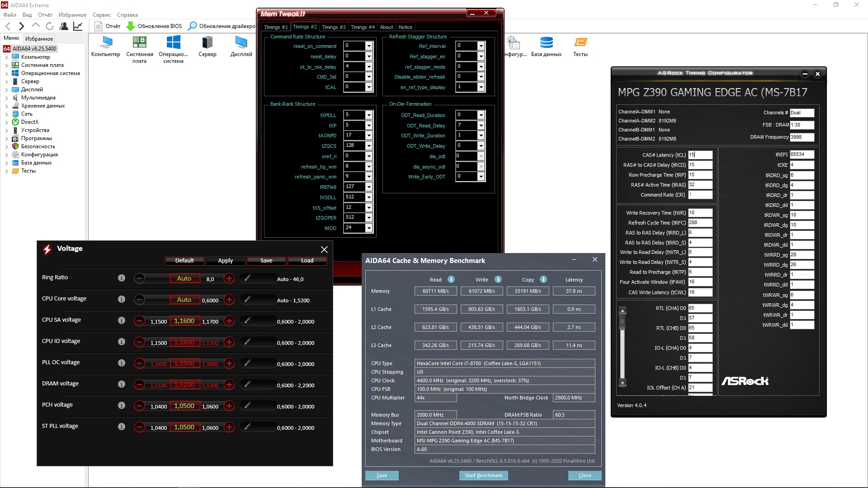Click the info icon beside Ring Ratio
This screenshot has width=868, height=488.
(x=121, y=278)
